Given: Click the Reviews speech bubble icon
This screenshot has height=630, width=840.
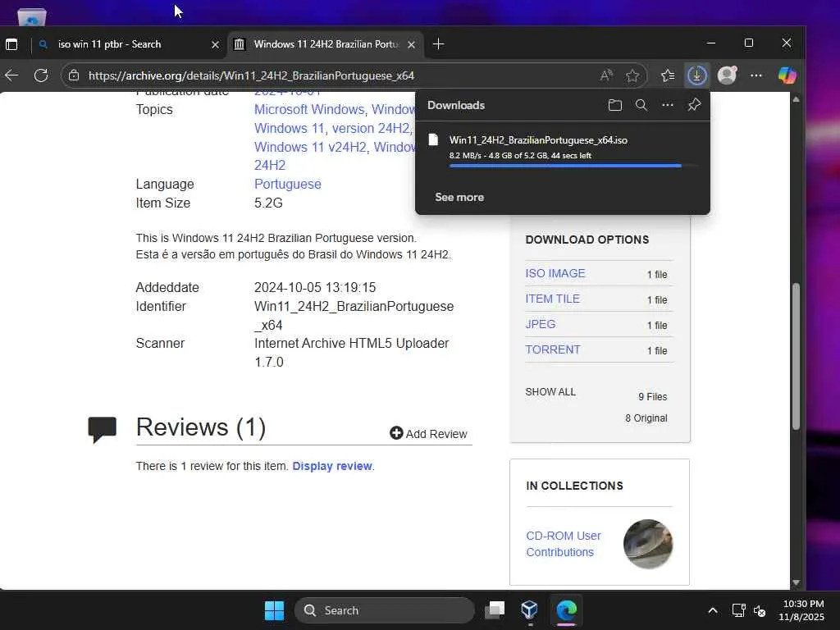Looking at the screenshot, I should (x=102, y=430).
